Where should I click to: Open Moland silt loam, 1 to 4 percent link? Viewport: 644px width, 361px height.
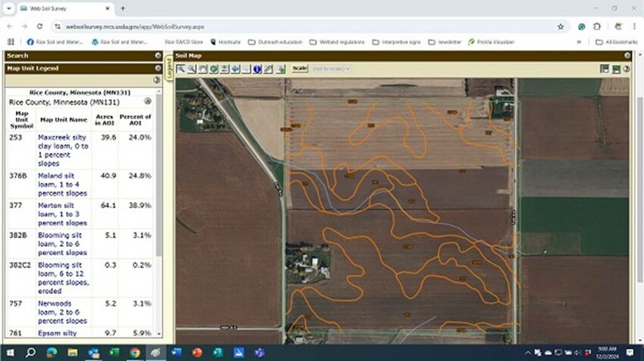[x=62, y=184]
